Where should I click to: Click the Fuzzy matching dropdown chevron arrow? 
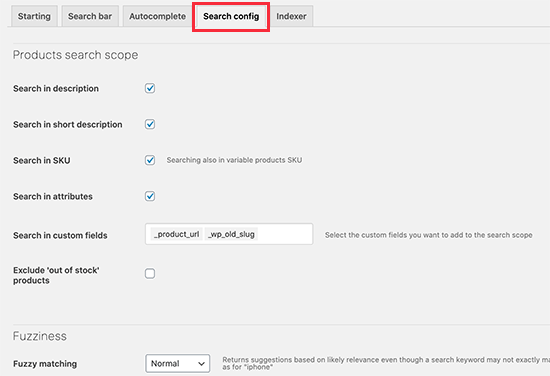coord(201,364)
